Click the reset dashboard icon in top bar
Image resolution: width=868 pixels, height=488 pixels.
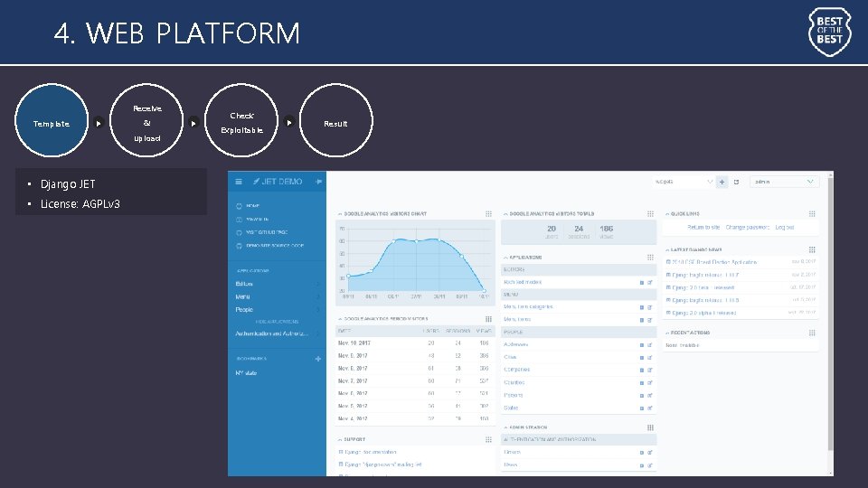[x=736, y=182]
